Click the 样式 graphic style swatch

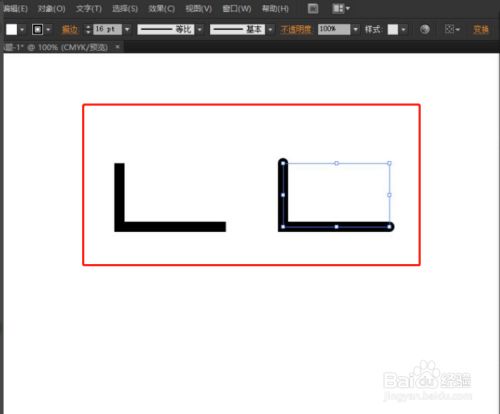click(393, 29)
